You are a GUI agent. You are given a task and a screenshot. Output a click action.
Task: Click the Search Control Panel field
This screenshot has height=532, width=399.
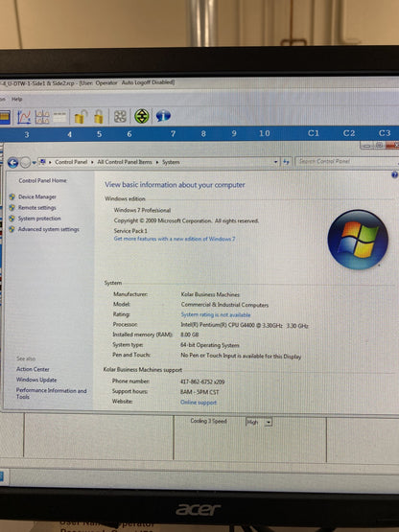[x=345, y=161]
